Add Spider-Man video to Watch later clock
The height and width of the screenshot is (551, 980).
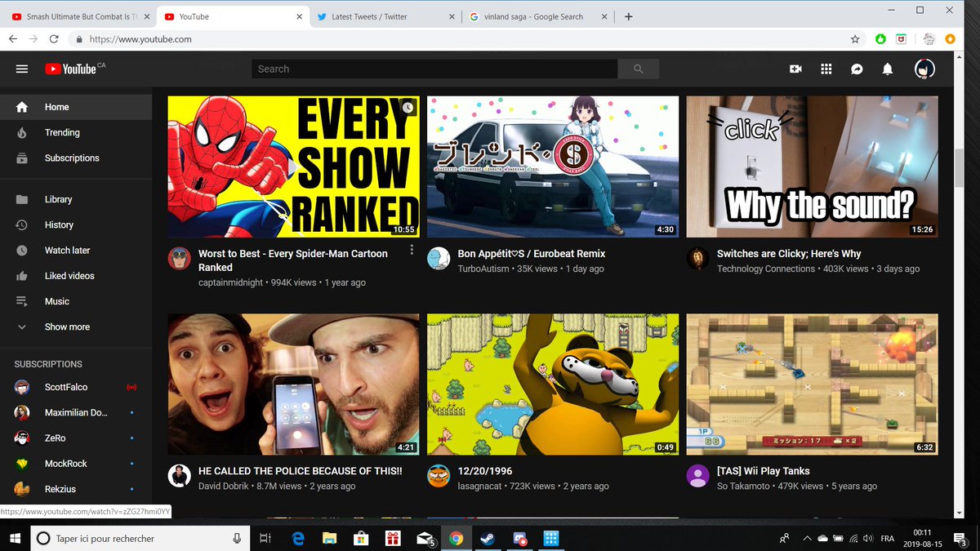[408, 107]
